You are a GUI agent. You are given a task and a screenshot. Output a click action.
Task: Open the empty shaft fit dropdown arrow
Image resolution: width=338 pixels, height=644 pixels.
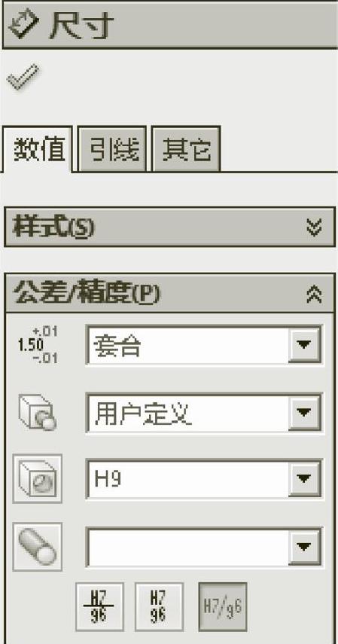tap(304, 547)
